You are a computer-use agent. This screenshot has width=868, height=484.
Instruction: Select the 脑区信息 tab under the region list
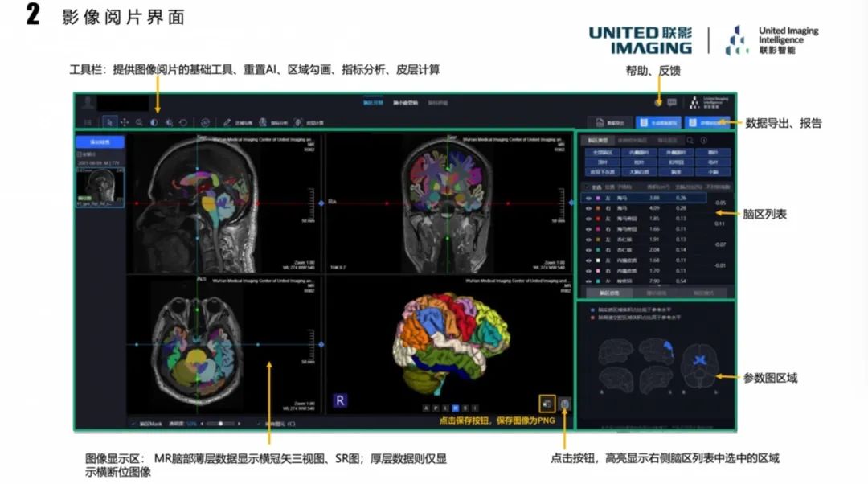click(609, 293)
